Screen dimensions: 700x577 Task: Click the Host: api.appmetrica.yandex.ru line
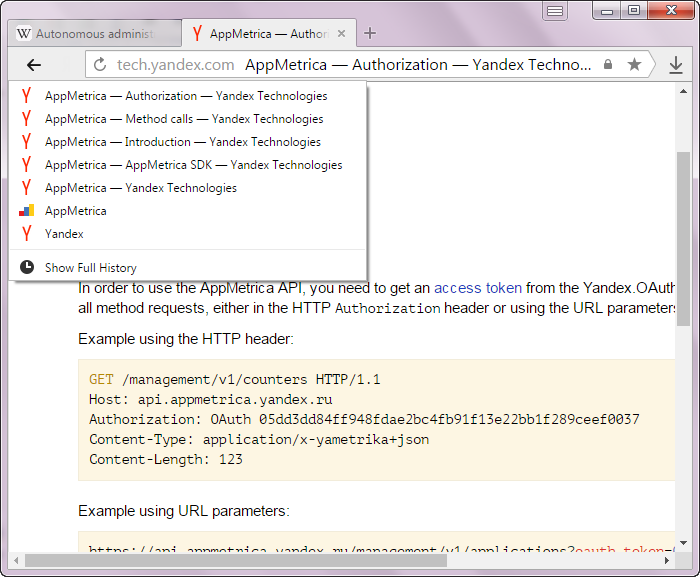point(210,399)
